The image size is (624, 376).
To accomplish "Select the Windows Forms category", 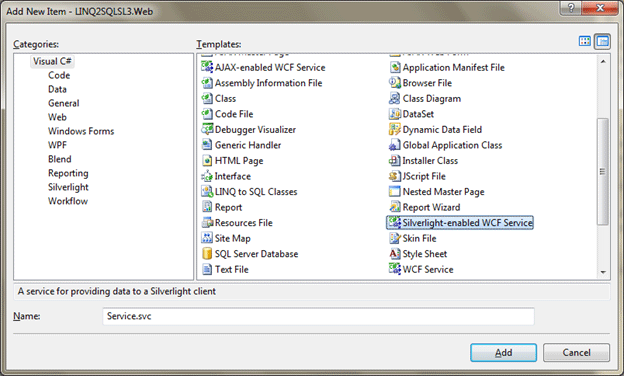I will (81, 131).
